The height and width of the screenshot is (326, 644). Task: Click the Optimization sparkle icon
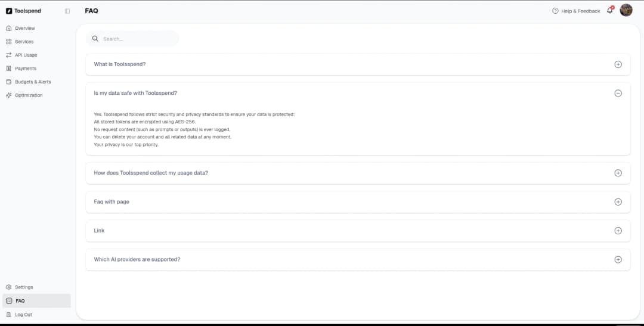8,95
